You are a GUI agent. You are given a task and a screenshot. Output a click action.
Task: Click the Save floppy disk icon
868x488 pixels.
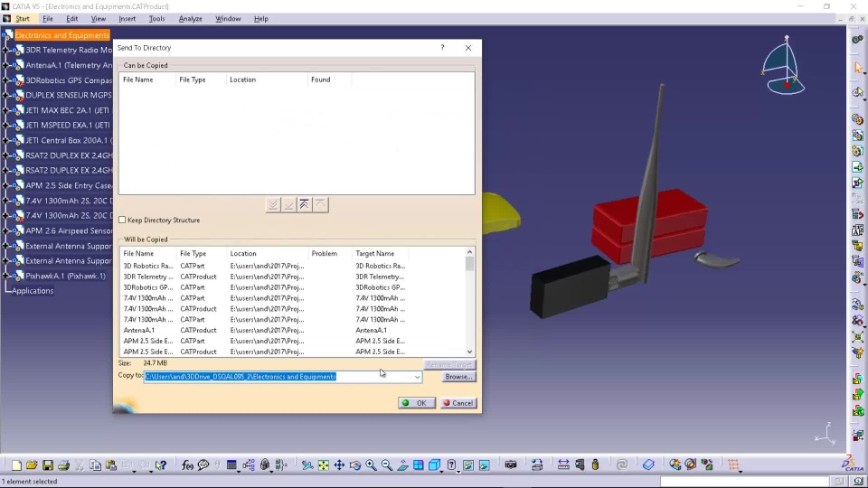click(x=48, y=465)
